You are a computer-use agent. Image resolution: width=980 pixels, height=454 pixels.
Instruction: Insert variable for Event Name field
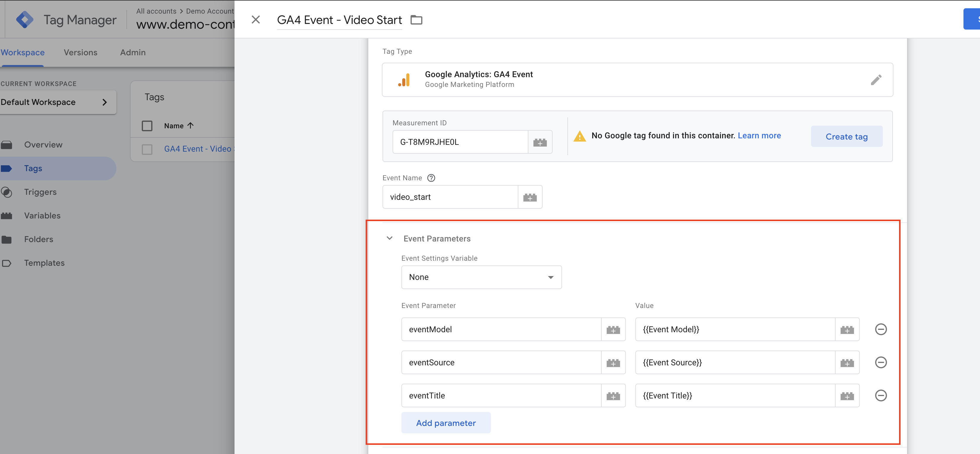pos(530,197)
